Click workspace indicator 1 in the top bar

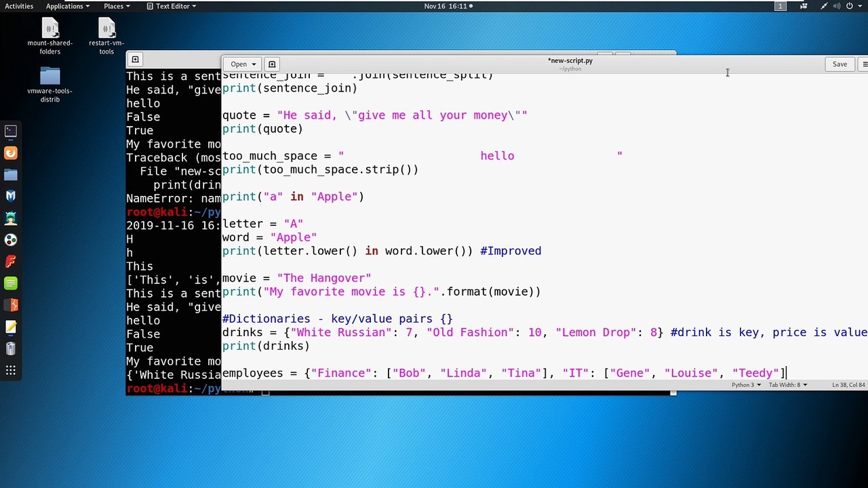click(x=781, y=6)
